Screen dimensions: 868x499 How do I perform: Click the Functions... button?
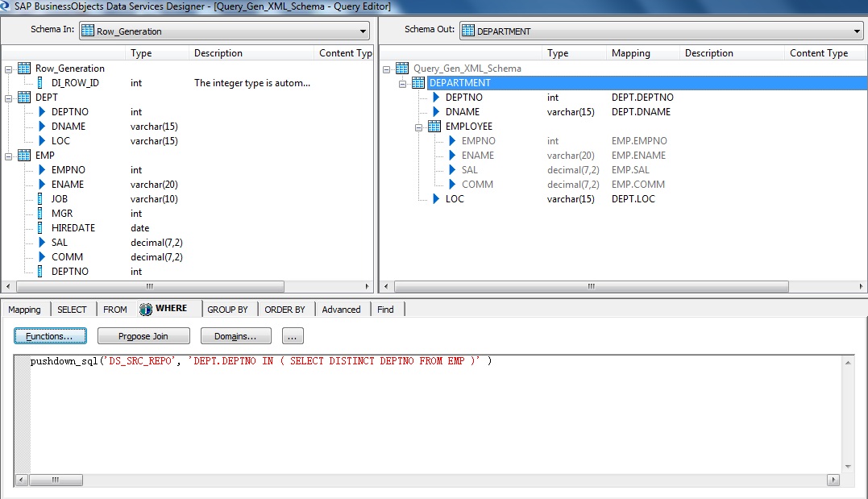click(50, 336)
